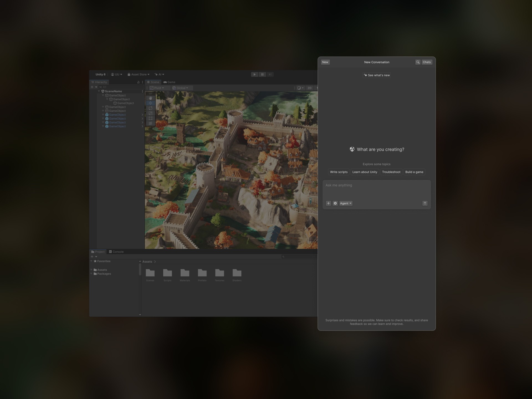Select the Hand view tool
This screenshot has height=399, width=532.
150,98
